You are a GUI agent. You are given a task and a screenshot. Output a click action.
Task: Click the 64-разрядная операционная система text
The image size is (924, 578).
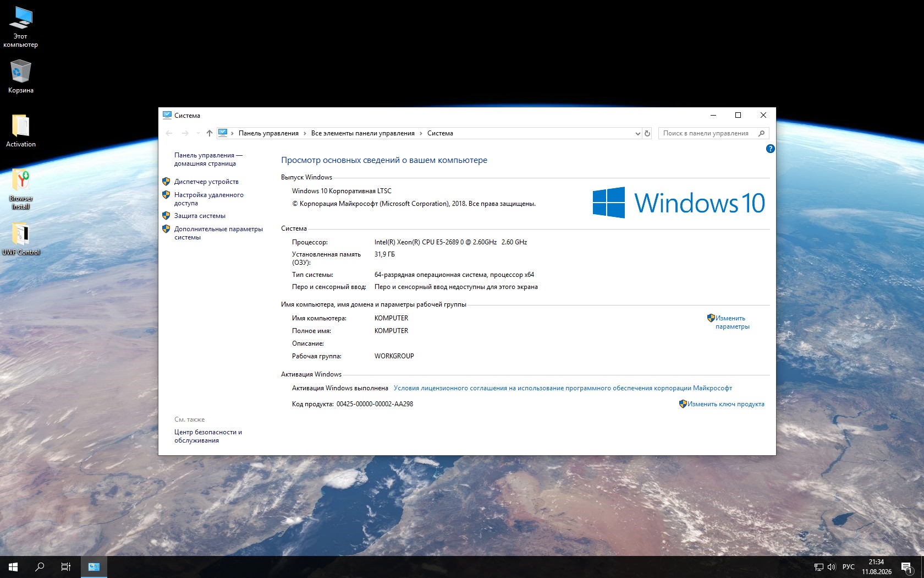click(x=454, y=275)
